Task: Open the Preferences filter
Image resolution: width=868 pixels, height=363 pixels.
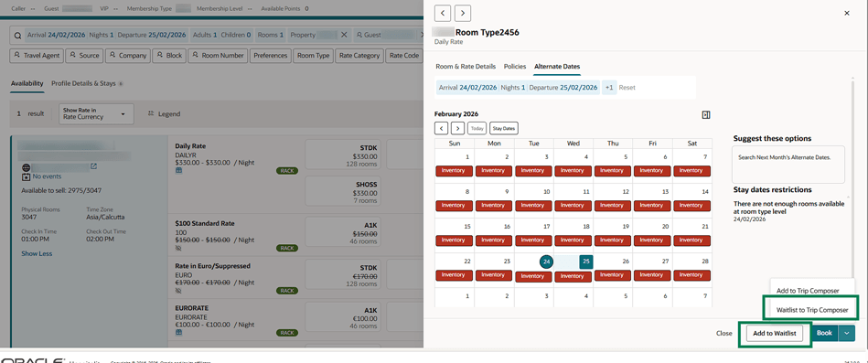Action: (x=271, y=56)
